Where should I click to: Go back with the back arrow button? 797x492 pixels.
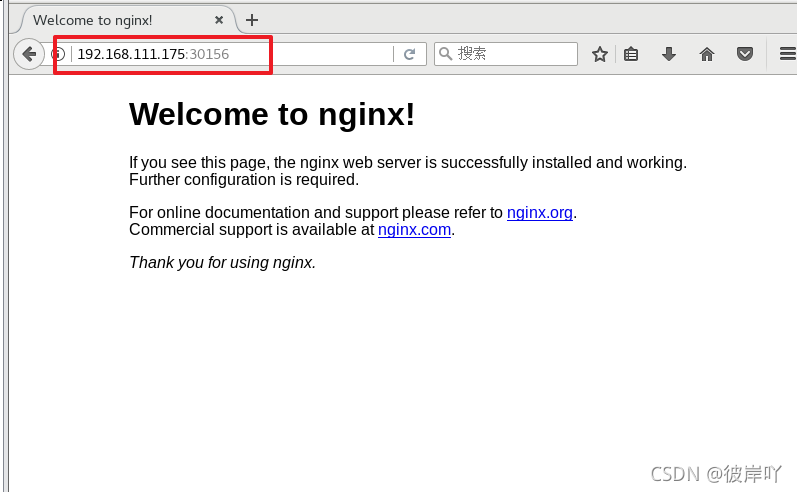point(29,54)
